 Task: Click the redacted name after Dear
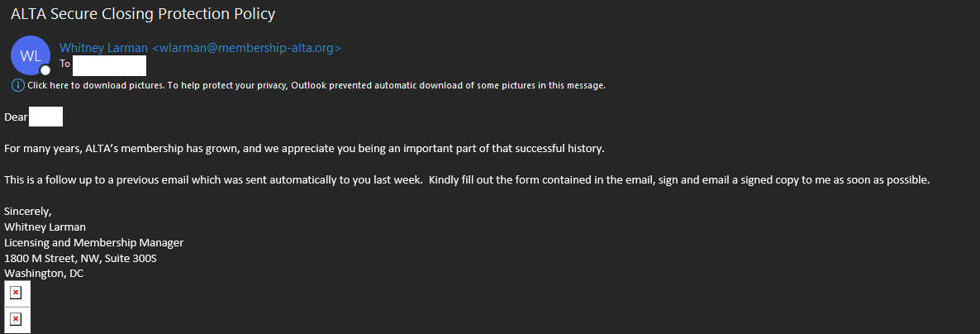46,117
